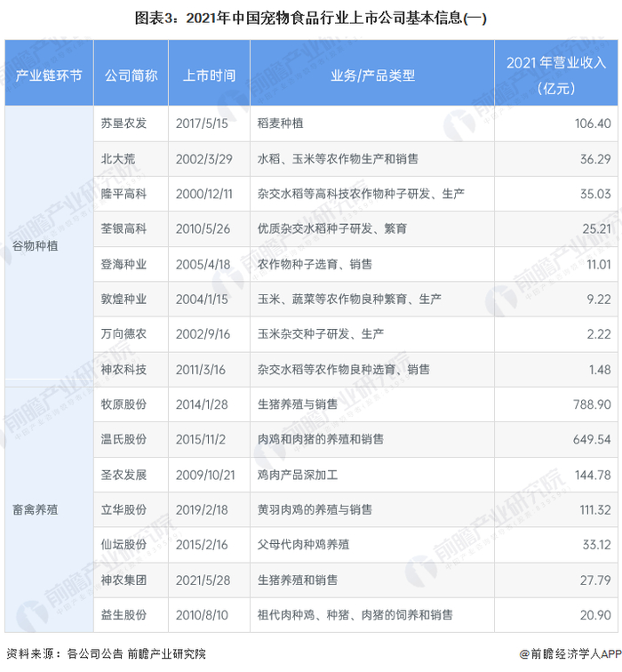Screen dimensions: 622x672
Task: Select company name 圣农发展
Action: click(x=124, y=475)
